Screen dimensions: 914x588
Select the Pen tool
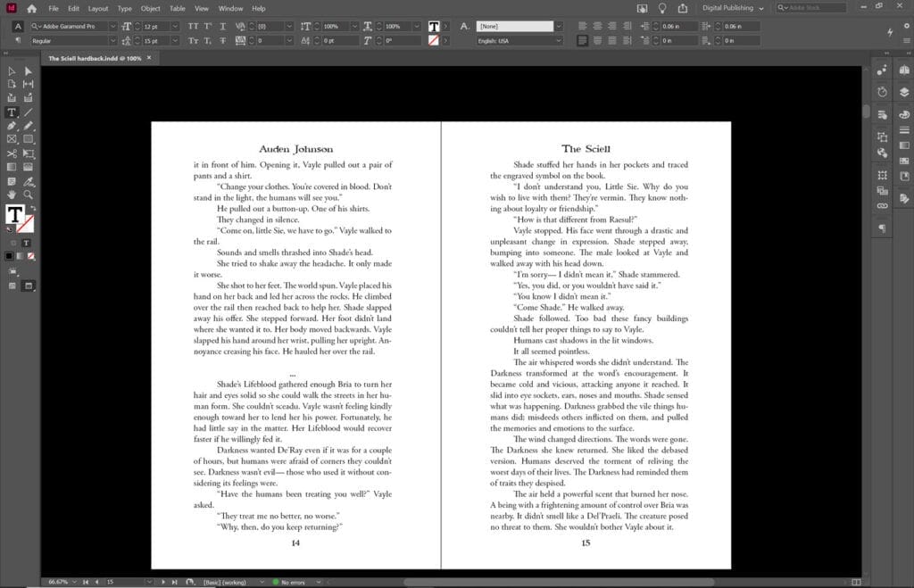(x=12, y=125)
